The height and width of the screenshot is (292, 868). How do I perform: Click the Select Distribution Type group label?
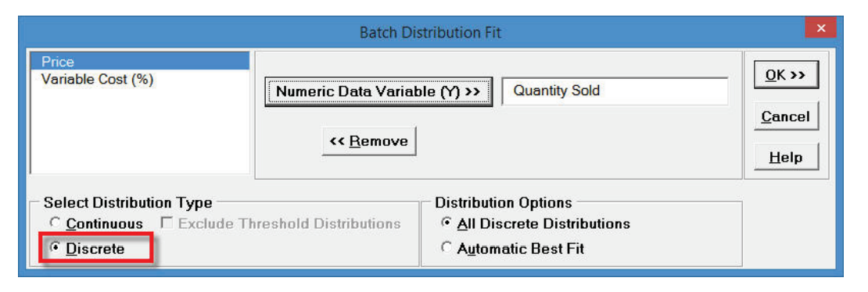coord(128,203)
